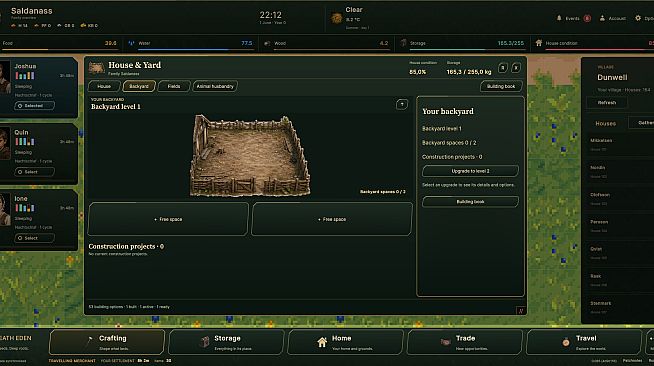Select the Rask house row

[x=619, y=279]
